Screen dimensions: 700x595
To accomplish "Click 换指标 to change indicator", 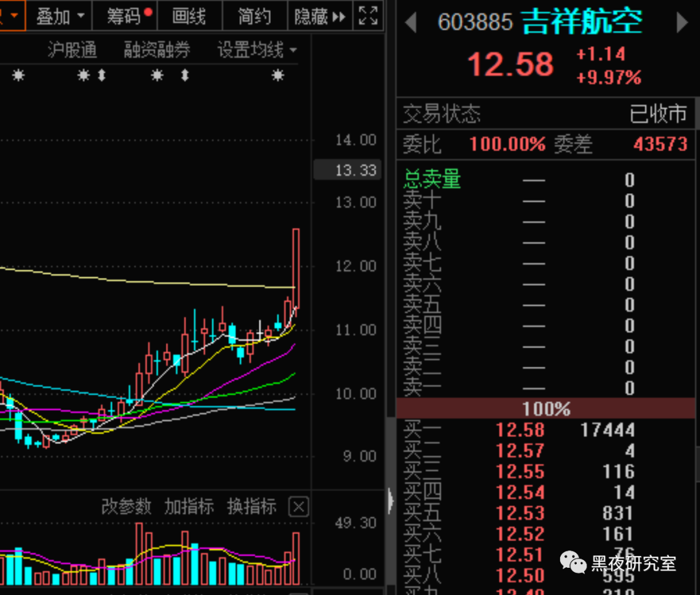I will tap(251, 507).
